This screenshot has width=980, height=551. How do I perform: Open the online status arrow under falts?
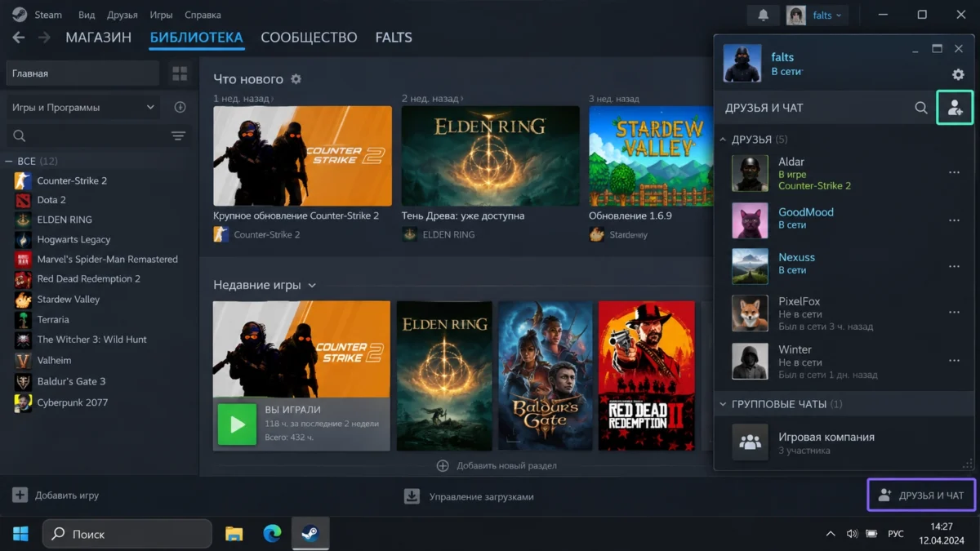pyautogui.click(x=801, y=72)
